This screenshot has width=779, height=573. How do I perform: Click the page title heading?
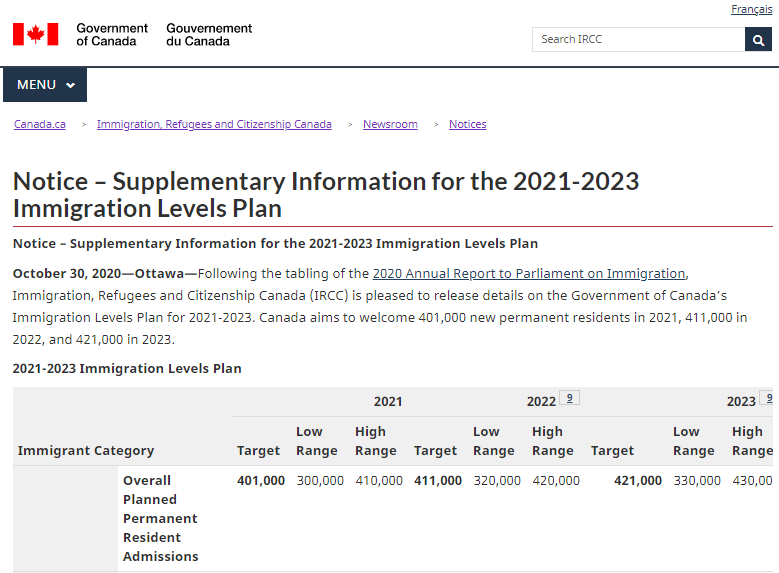[x=326, y=195]
